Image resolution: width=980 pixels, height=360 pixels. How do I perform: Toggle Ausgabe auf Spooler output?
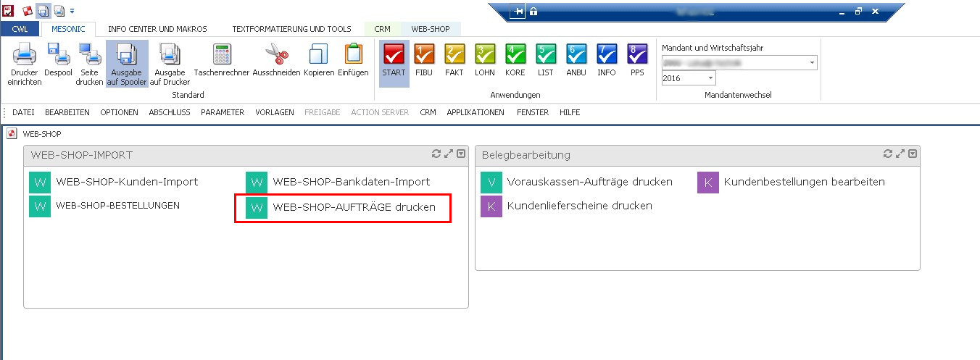[127, 64]
